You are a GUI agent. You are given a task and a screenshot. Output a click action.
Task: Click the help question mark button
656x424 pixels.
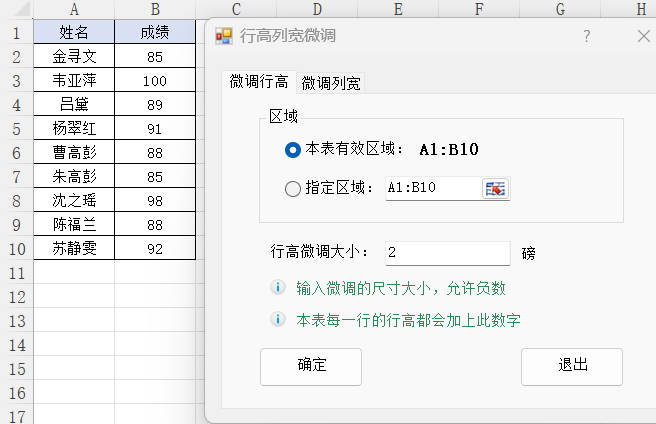tap(587, 36)
